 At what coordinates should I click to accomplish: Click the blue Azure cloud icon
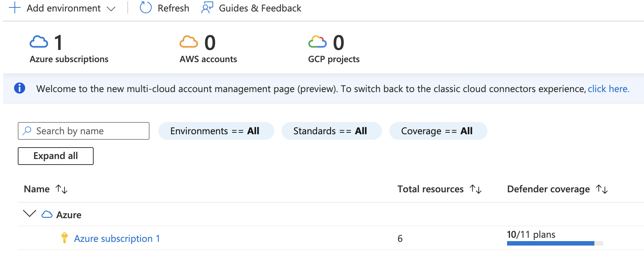(39, 42)
